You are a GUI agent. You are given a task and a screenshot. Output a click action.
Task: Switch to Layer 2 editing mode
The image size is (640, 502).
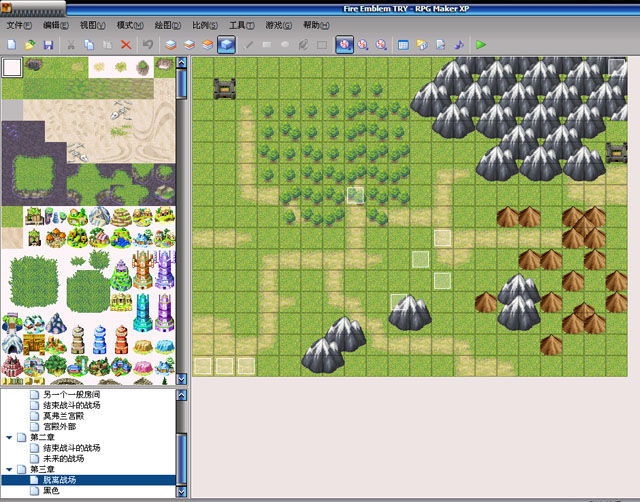click(189, 44)
